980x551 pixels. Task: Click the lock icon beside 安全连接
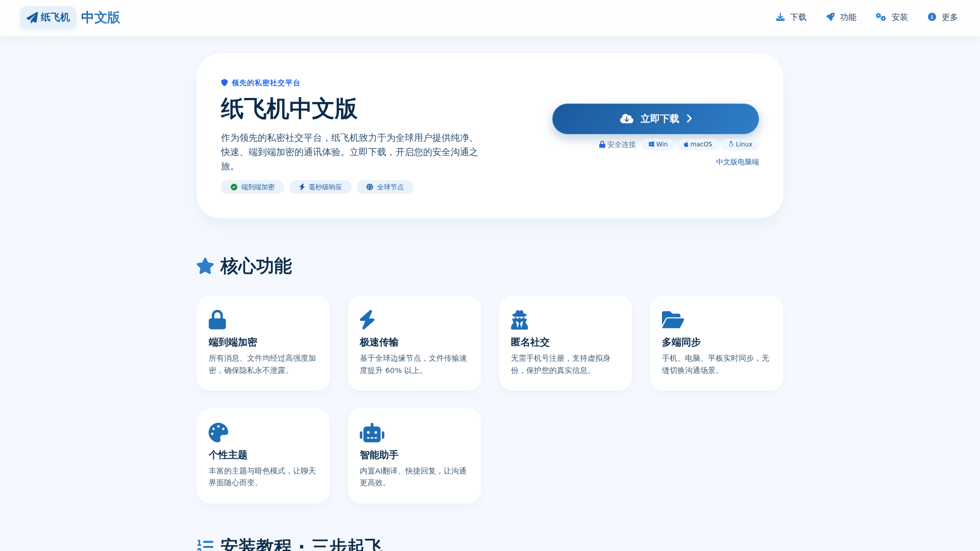[x=602, y=145]
